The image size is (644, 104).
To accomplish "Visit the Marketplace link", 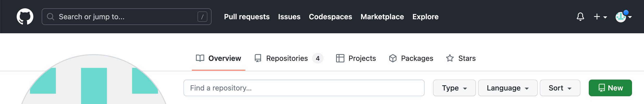I will (382, 17).
